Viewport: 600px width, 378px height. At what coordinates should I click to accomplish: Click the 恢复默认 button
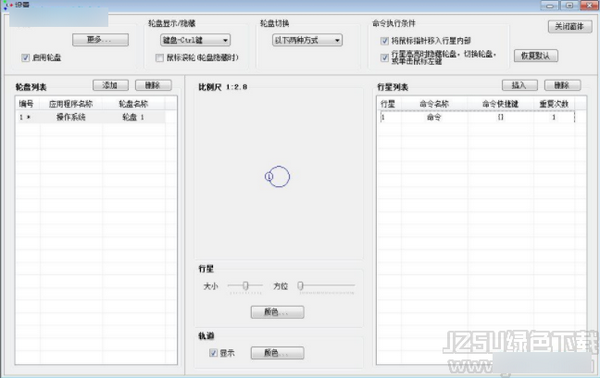point(536,56)
